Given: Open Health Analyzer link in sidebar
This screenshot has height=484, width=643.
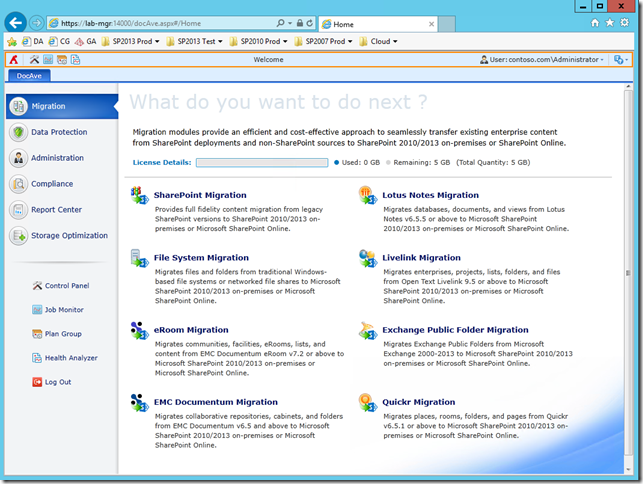Looking at the screenshot, I should coord(65,358).
